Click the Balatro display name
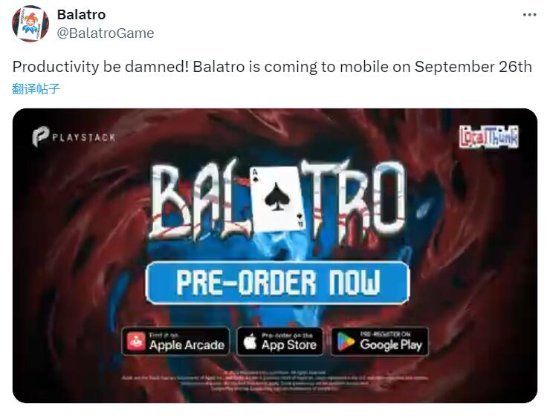 pyautogui.click(x=81, y=14)
